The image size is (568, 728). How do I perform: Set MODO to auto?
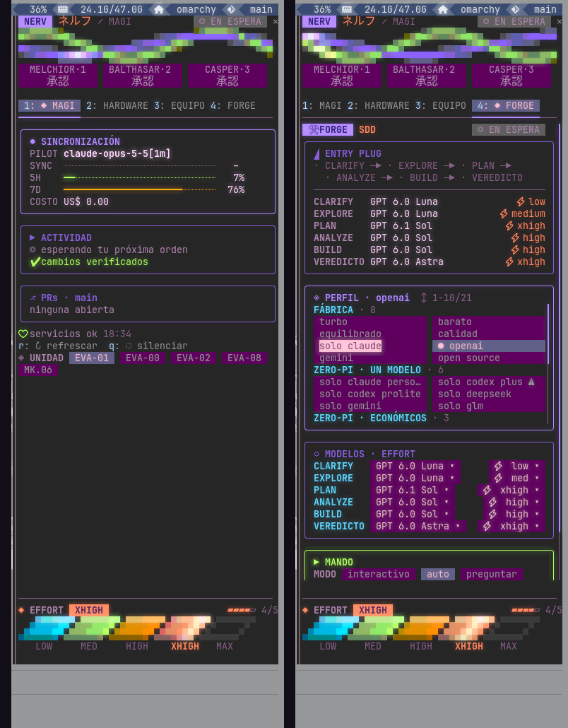tap(438, 575)
